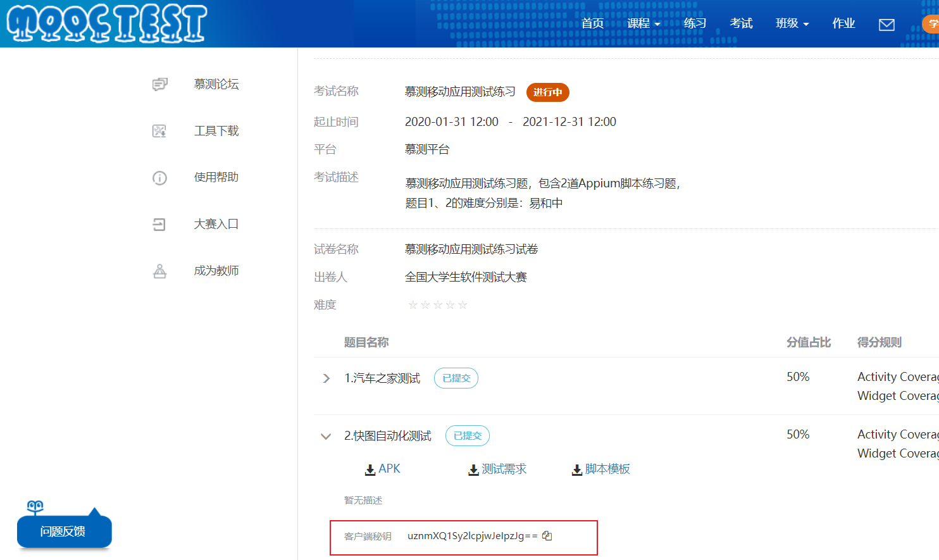Click the 得分规则 column header
The image size is (939, 560).
click(x=880, y=342)
